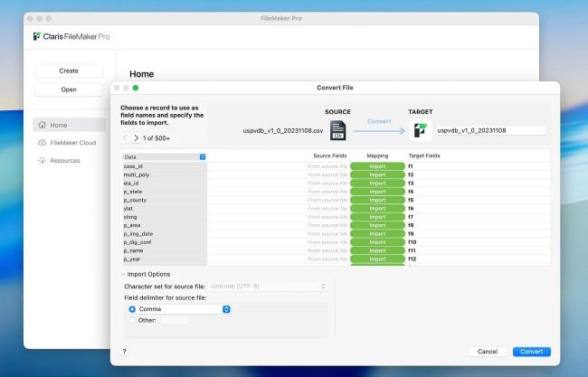Toggle Import mapping for p_name row
This screenshot has height=377, width=588.
click(377, 250)
